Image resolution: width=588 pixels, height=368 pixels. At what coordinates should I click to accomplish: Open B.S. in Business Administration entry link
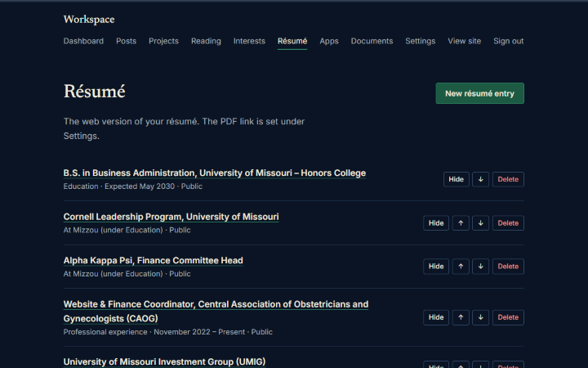(215, 173)
